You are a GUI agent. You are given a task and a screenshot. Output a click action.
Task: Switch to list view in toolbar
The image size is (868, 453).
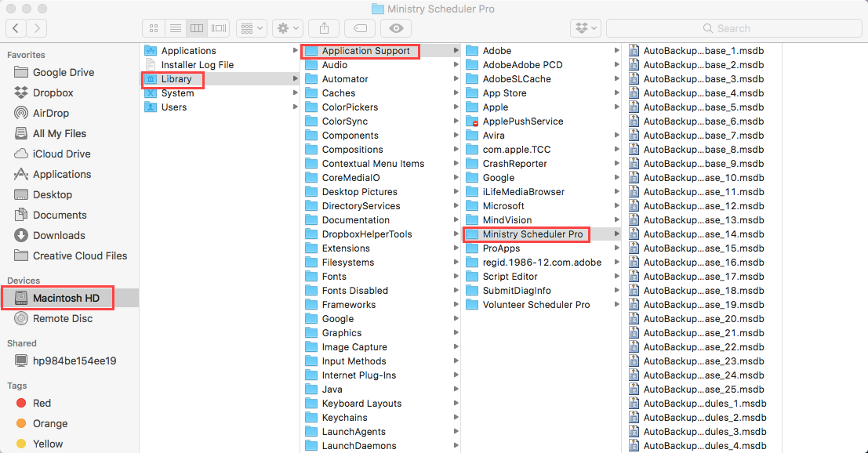click(176, 28)
